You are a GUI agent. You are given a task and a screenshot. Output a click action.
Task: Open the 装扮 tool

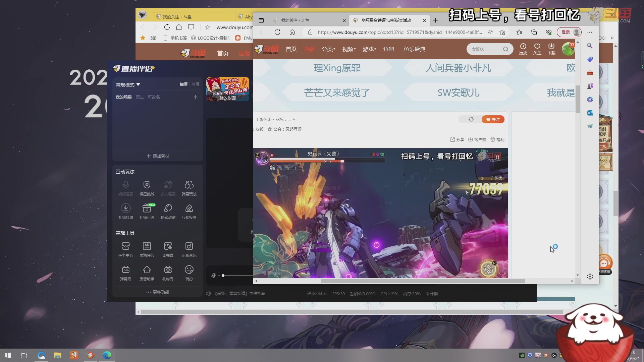pyautogui.click(x=189, y=273)
